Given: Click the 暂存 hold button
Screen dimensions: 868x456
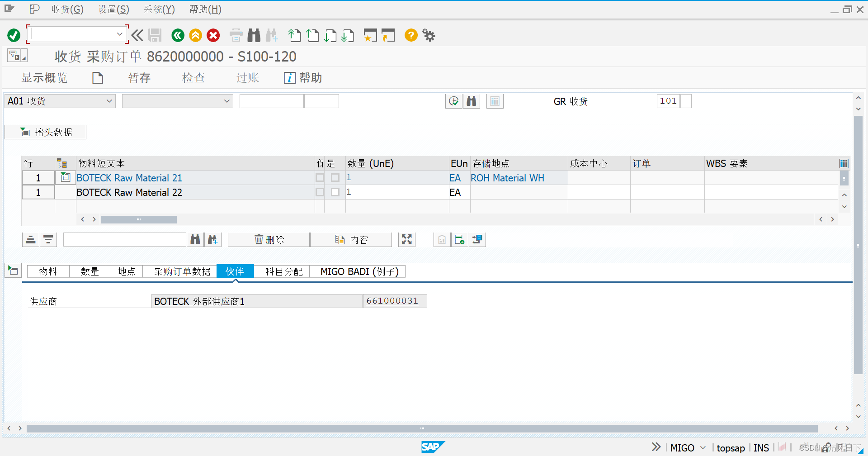Looking at the screenshot, I should click(139, 78).
